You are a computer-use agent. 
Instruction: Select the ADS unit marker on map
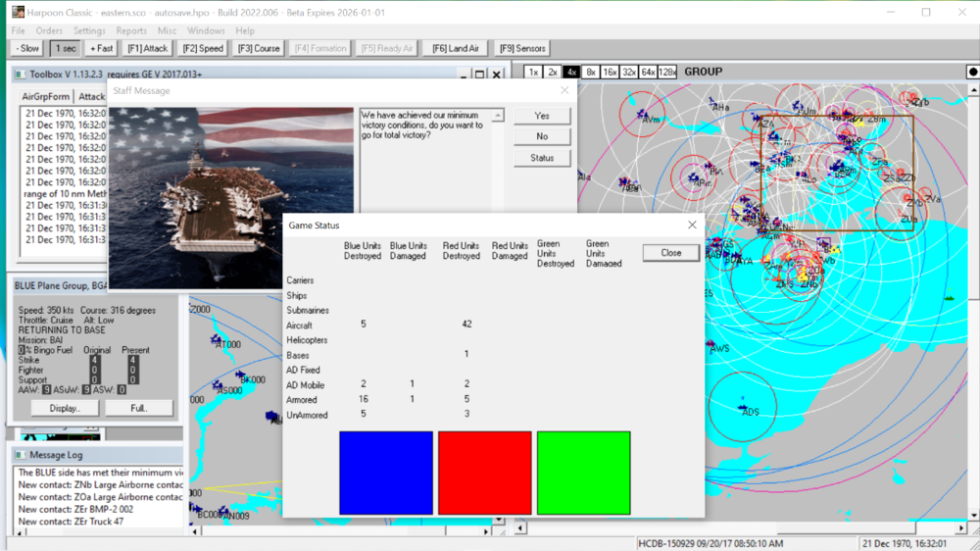tap(743, 407)
